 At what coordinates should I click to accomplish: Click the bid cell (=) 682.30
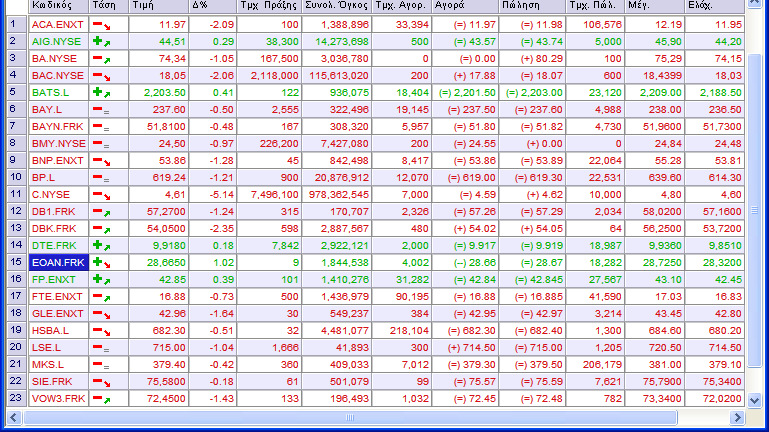[465, 331]
